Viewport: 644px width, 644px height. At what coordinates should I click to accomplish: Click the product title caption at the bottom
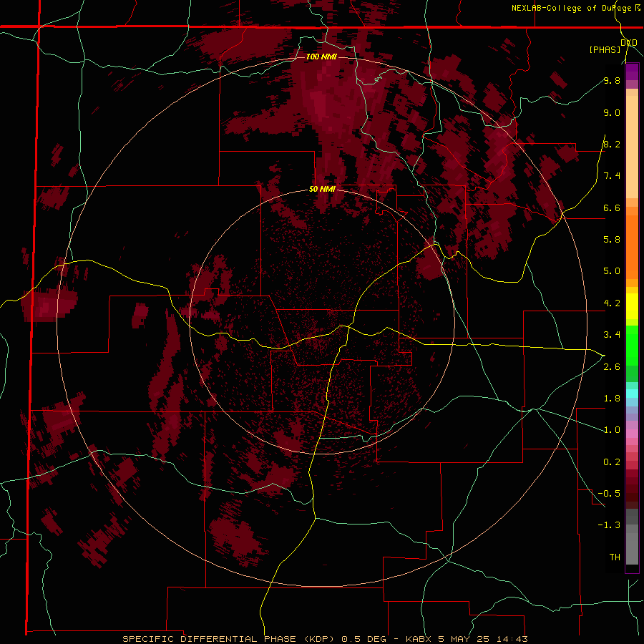pos(325,639)
